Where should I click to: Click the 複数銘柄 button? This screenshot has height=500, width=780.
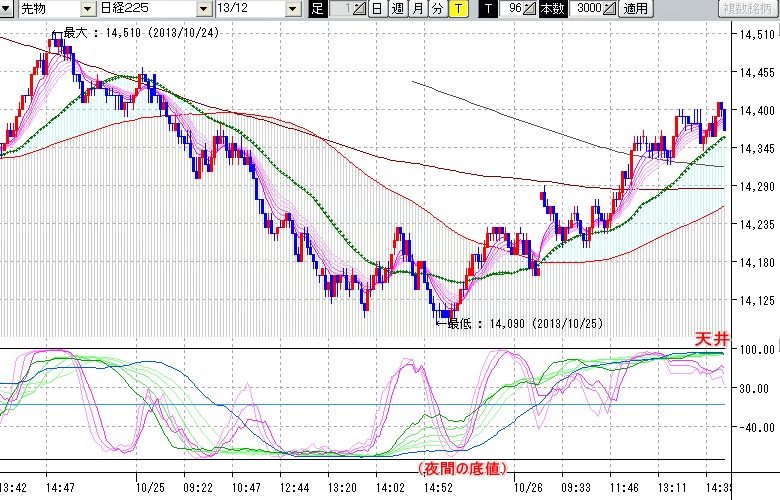pyautogui.click(x=746, y=9)
